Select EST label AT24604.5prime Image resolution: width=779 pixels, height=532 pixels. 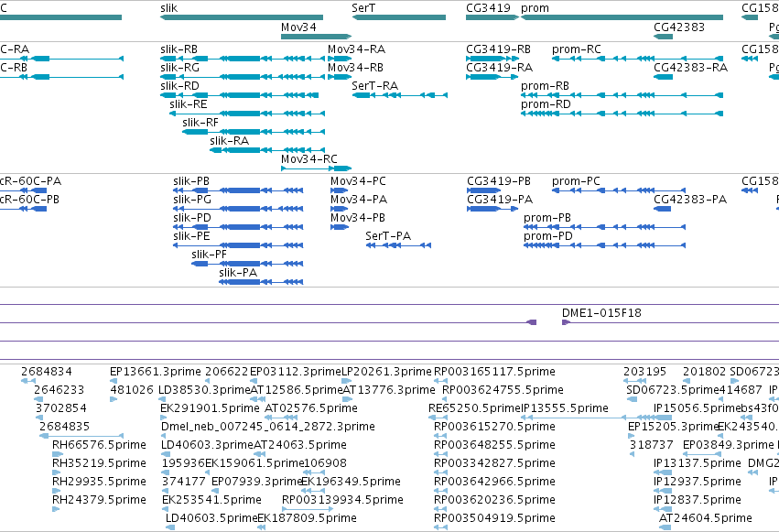pyautogui.click(x=706, y=518)
